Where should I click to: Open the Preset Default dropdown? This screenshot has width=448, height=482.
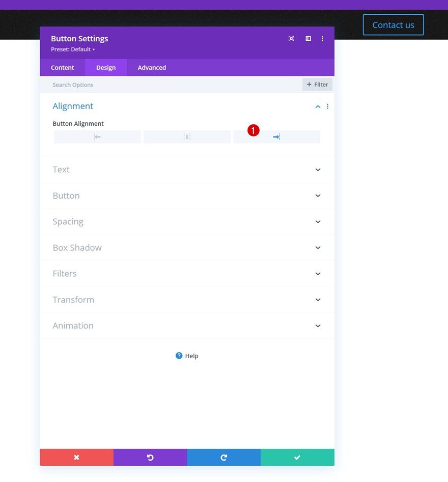[73, 49]
